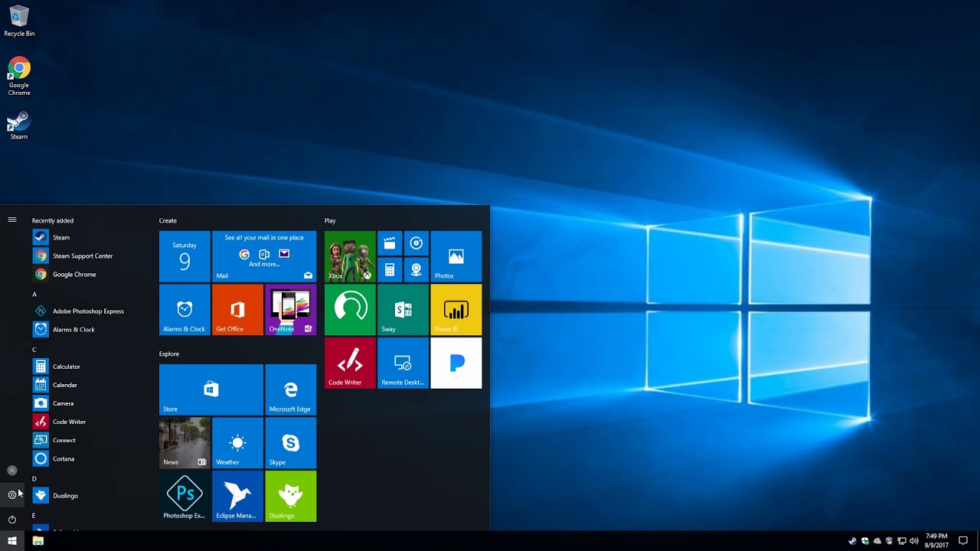Open the Mail tile
Screen dimensions: 980x551
pos(264,256)
